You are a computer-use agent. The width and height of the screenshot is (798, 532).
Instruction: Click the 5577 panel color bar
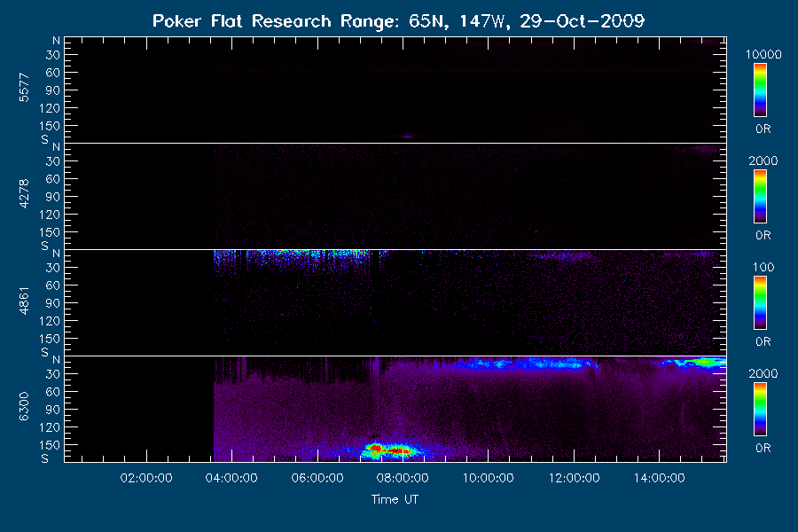pos(760,90)
